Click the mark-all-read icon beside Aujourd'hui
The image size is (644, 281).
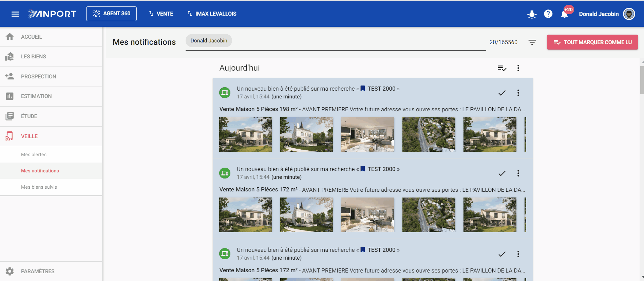pos(502,68)
